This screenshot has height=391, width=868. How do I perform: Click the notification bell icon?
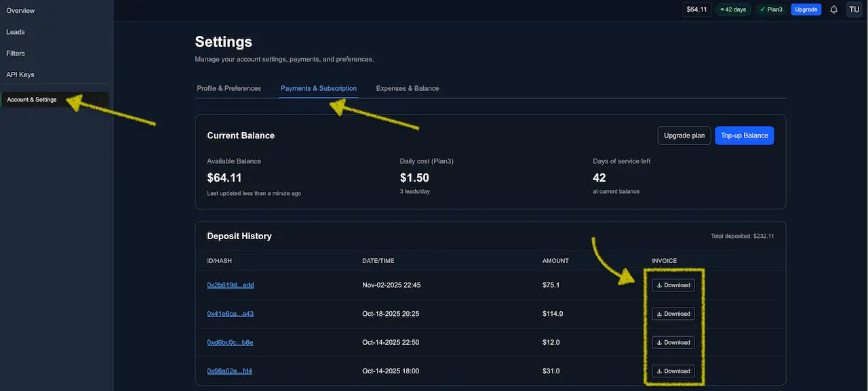click(833, 9)
